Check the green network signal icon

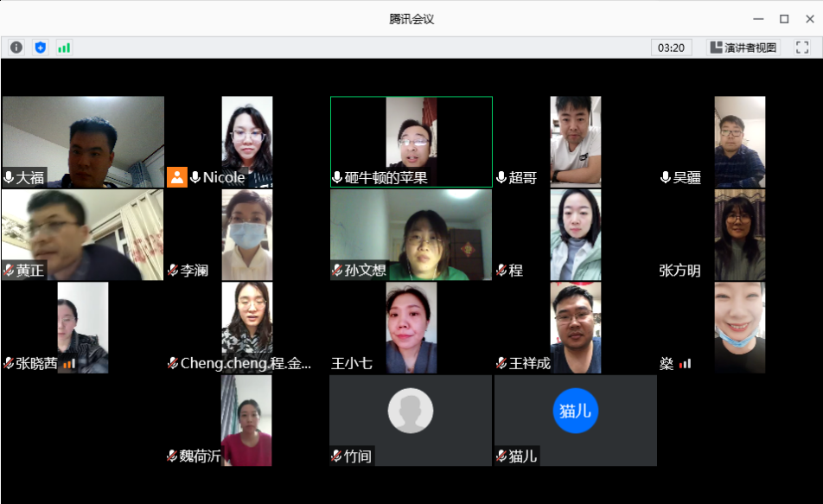64,48
